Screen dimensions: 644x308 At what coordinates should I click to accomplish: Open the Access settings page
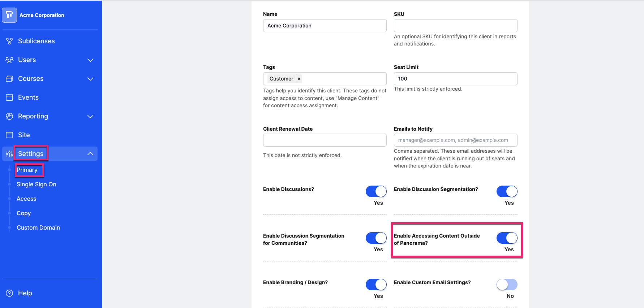26,199
